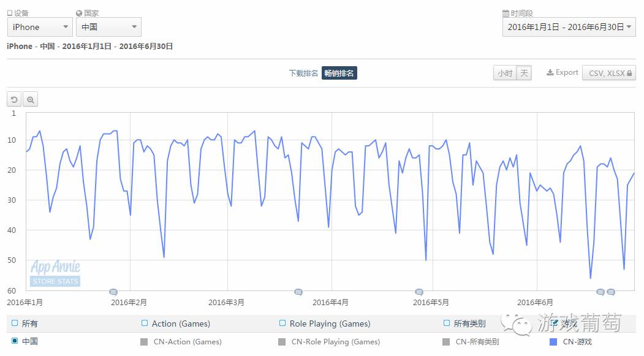Screen dimensions: 644x356
Task: Click the 2016年3月 axis label
Action: pos(226,303)
